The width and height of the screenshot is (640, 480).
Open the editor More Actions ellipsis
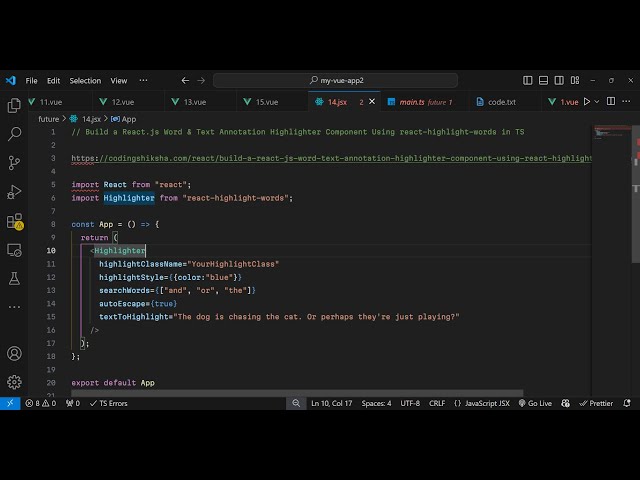click(628, 102)
